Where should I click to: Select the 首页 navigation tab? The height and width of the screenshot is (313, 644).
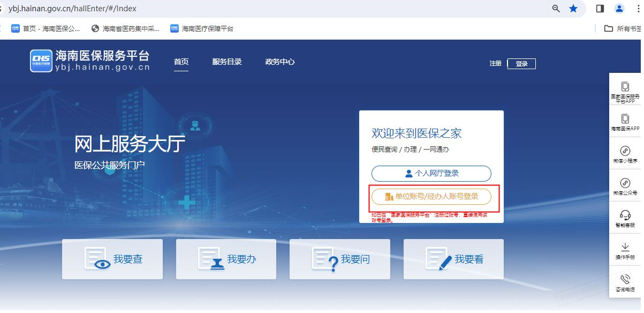click(x=181, y=62)
